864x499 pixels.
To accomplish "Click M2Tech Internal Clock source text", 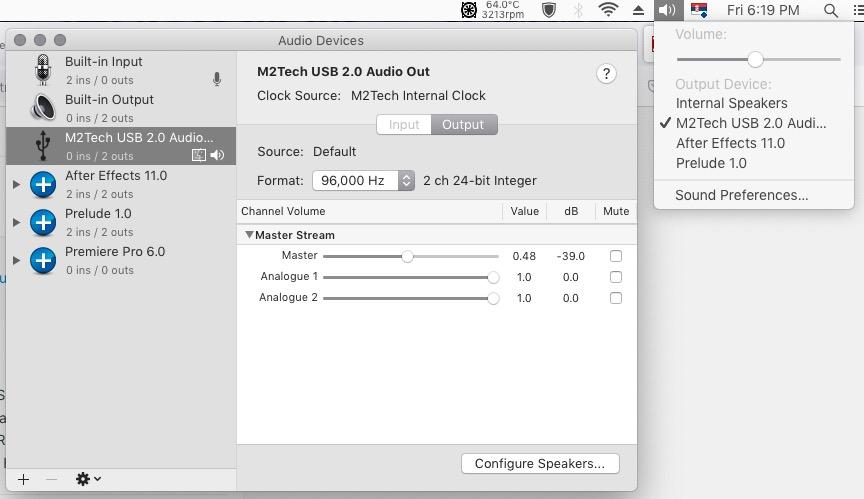I will click(x=418, y=96).
